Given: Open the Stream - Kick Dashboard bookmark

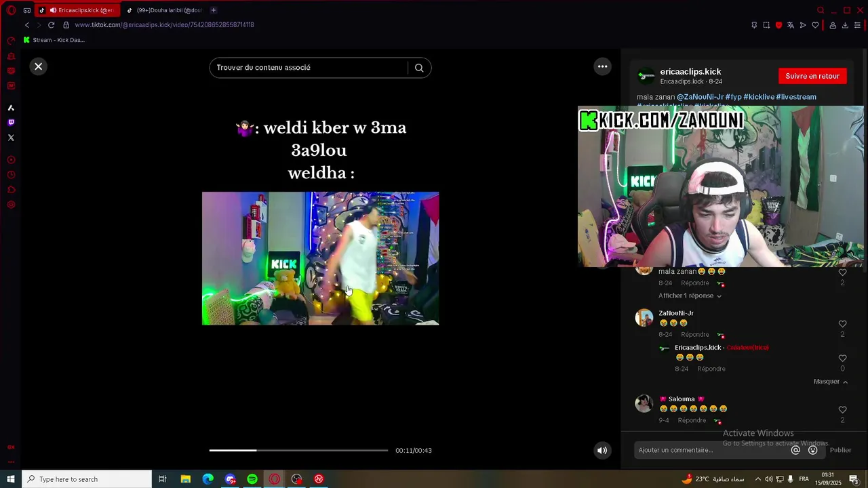Looking at the screenshot, I should tap(54, 40).
